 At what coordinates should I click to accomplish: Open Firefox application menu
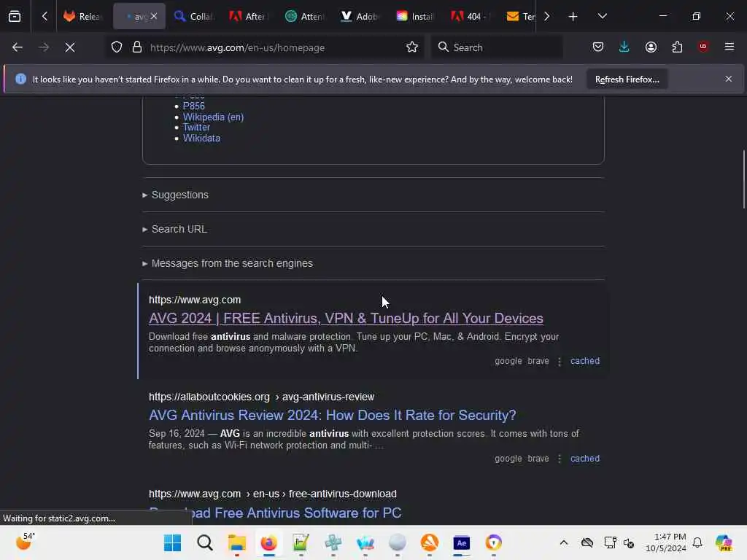729,47
